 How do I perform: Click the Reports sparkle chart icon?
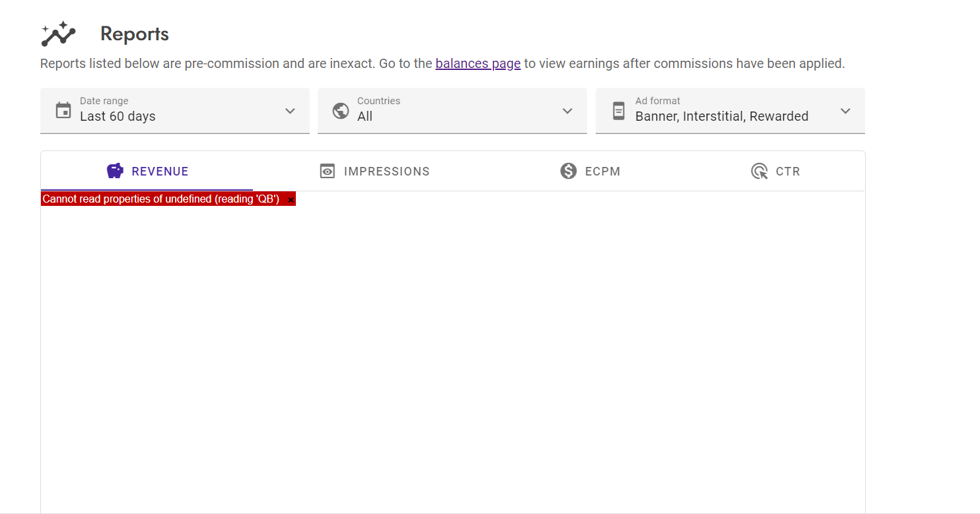[59, 34]
